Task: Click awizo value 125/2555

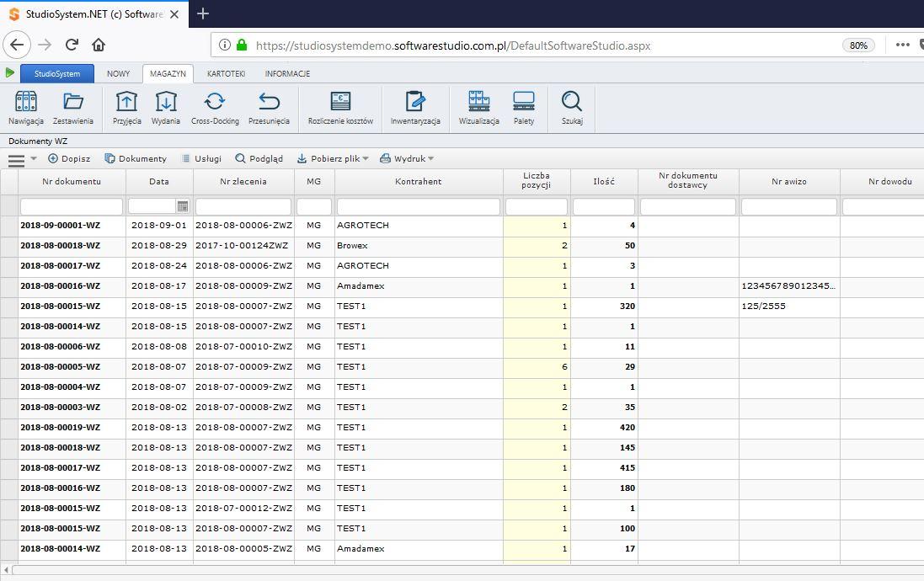Action: (x=764, y=306)
